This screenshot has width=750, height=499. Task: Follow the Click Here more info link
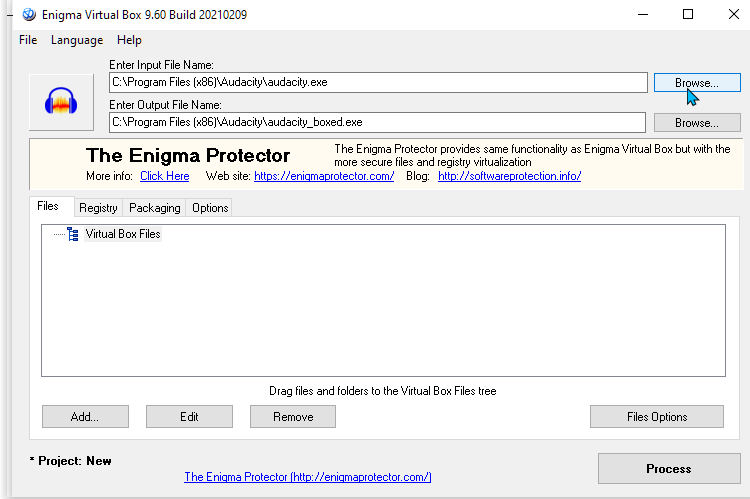165,176
